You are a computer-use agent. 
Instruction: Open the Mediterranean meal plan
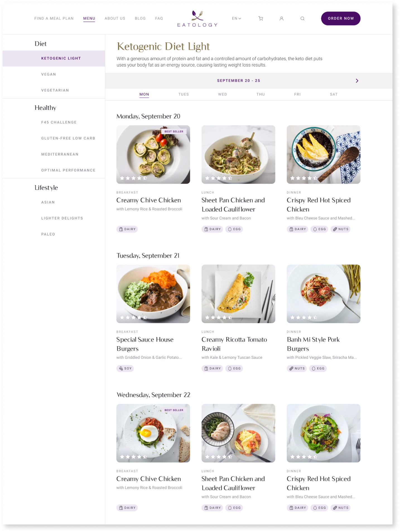point(60,154)
